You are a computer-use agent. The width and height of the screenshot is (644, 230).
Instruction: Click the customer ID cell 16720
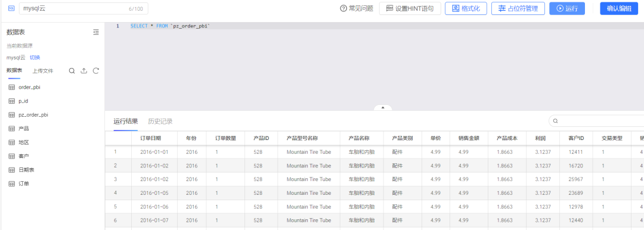576,166
